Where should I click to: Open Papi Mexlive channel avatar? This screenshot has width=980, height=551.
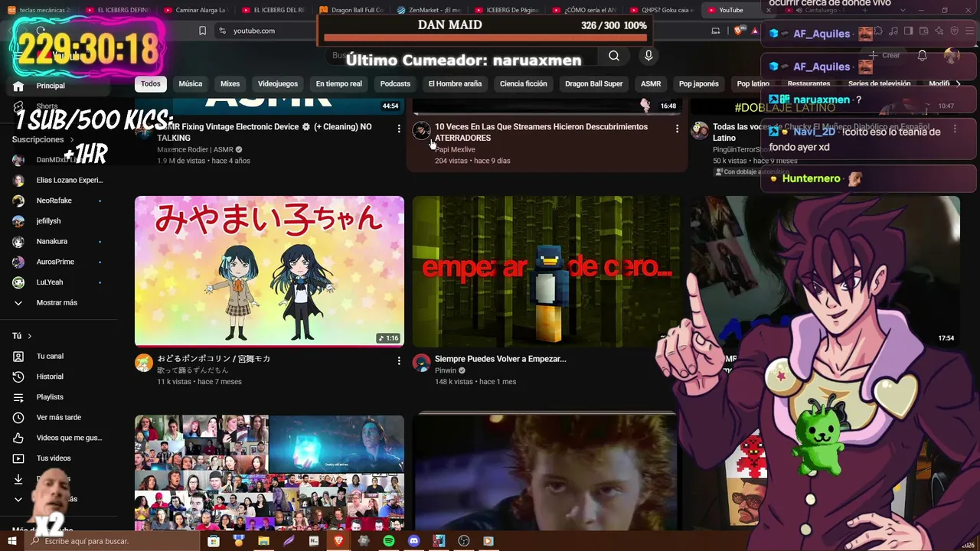click(x=422, y=131)
